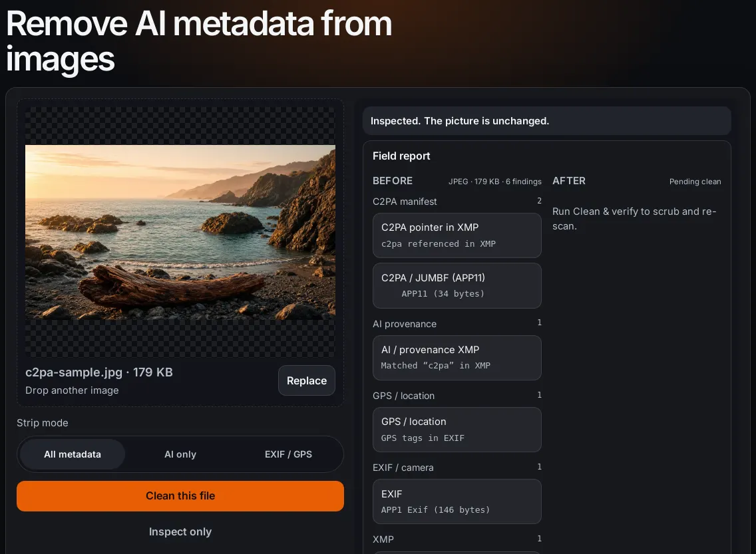This screenshot has height=554, width=756.
Task: Open the C2PA pointer in XMP card
Action: (457, 235)
